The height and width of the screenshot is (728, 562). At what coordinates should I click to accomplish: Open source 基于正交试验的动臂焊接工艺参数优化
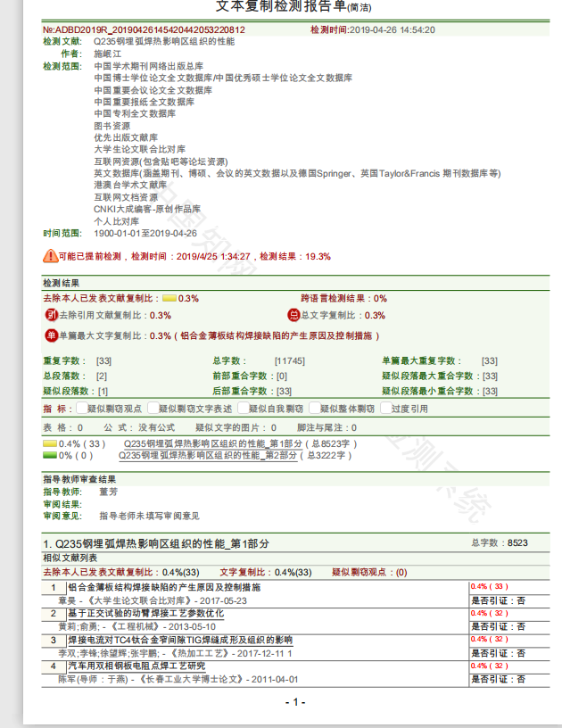tap(146, 613)
